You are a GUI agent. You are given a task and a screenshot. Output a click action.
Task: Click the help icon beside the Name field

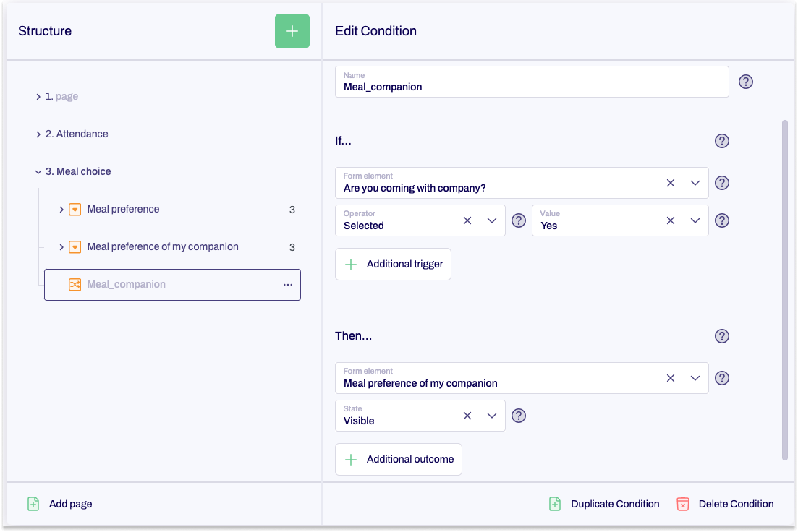746,82
